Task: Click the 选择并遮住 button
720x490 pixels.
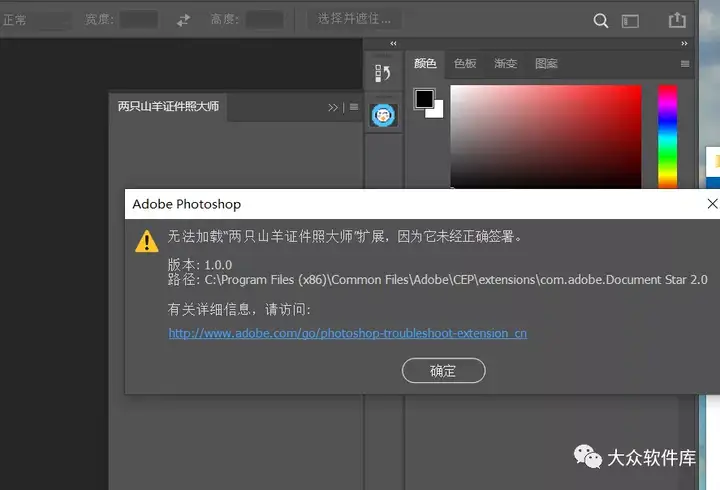Action: point(354,19)
